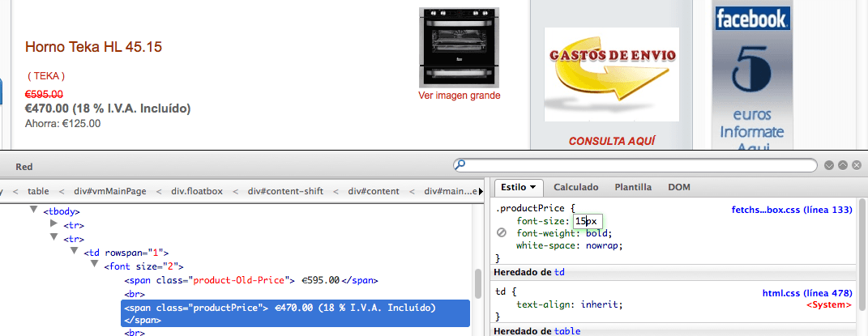Collapse the td rowspan node
Image resolution: width=868 pixels, height=336 pixels.
point(75,252)
